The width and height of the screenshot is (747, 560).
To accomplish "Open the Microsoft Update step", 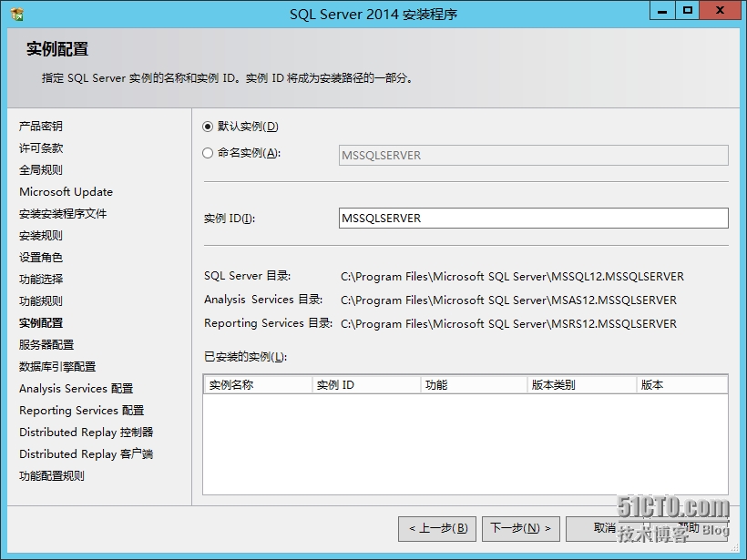I will point(66,192).
